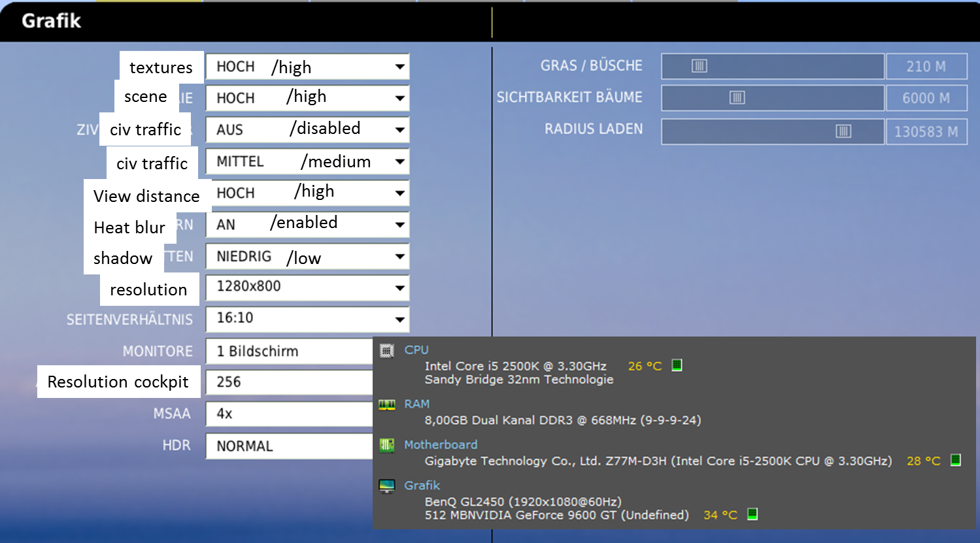Open the 16:10 Seitenverhältnis dropdown
This screenshot has width=980, height=543.
(x=307, y=320)
